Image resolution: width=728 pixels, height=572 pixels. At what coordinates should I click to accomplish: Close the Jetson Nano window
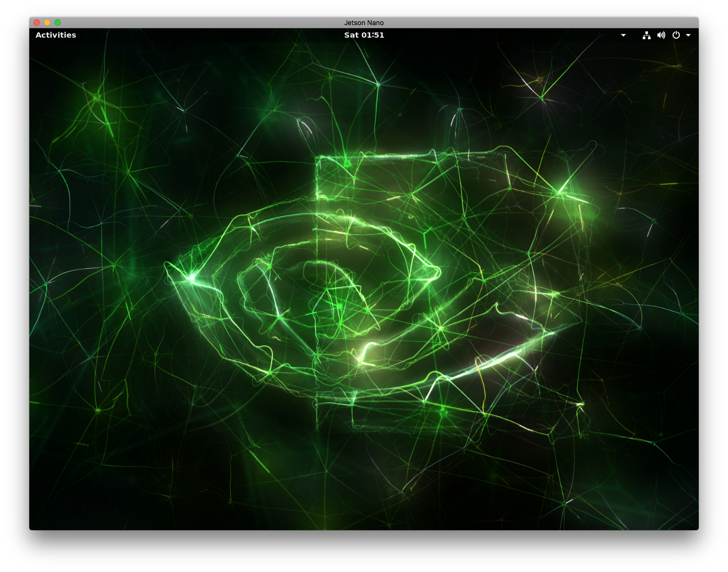click(37, 22)
